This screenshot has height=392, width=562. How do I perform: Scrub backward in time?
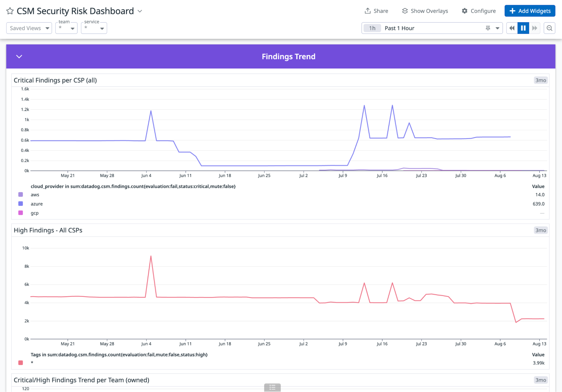point(512,28)
